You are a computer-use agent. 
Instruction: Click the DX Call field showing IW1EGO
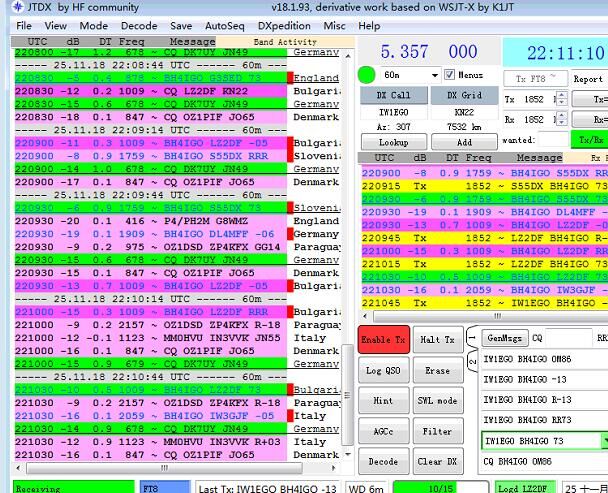tap(394, 112)
